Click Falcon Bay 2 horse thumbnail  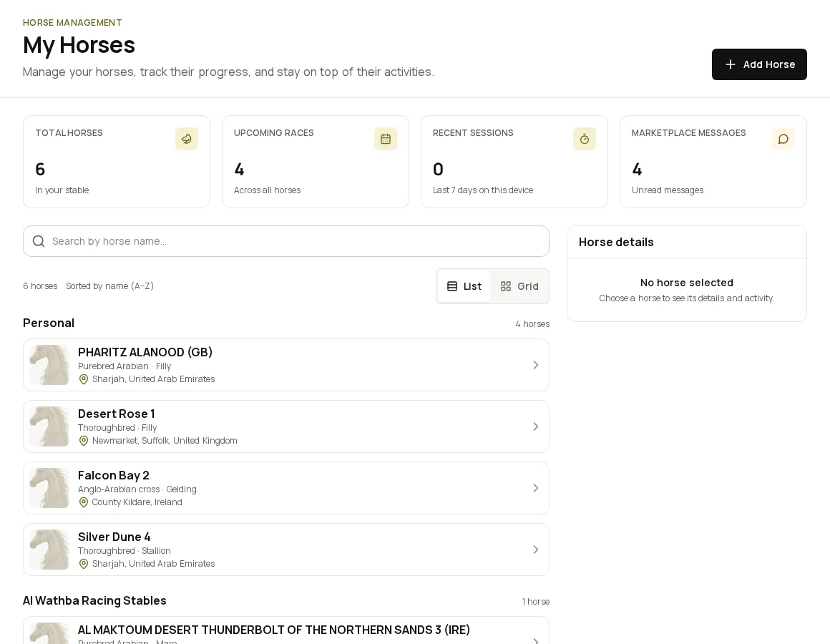[49, 488]
